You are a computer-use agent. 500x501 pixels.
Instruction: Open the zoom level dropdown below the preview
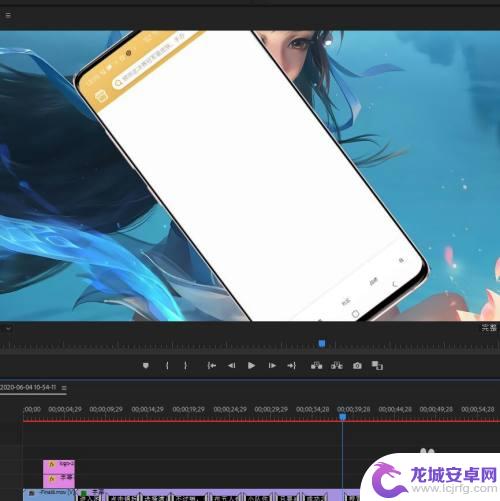pos(8,329)
